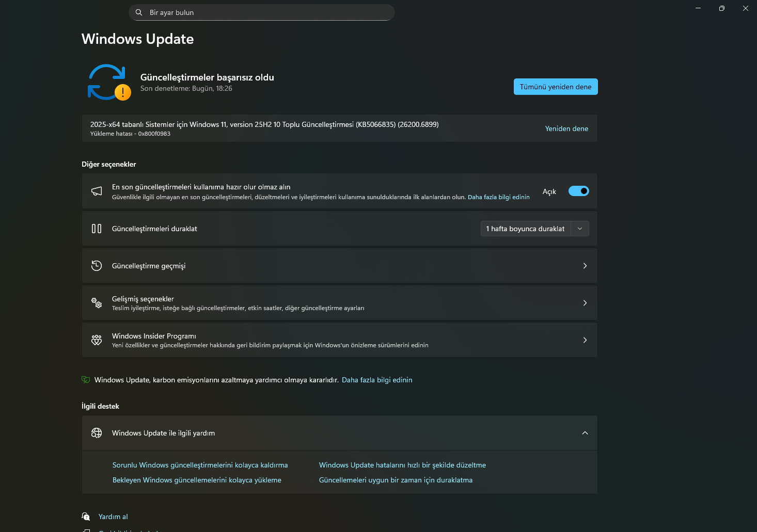Open Windows Insider Programı via its chevron
Viewport: 757px width, 532px height.
point(585,340)
